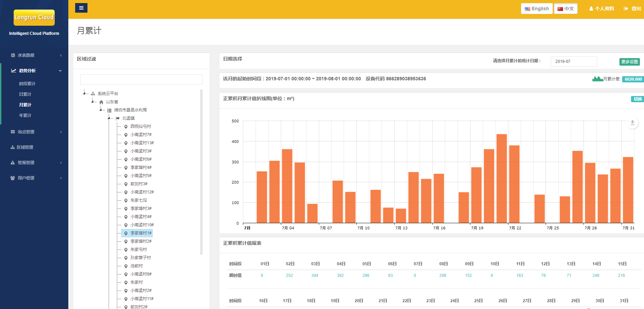Select 李家埠村2# in the tree
Image resolution: width=644 pixels, height=309 pixels.
[141, 241]
